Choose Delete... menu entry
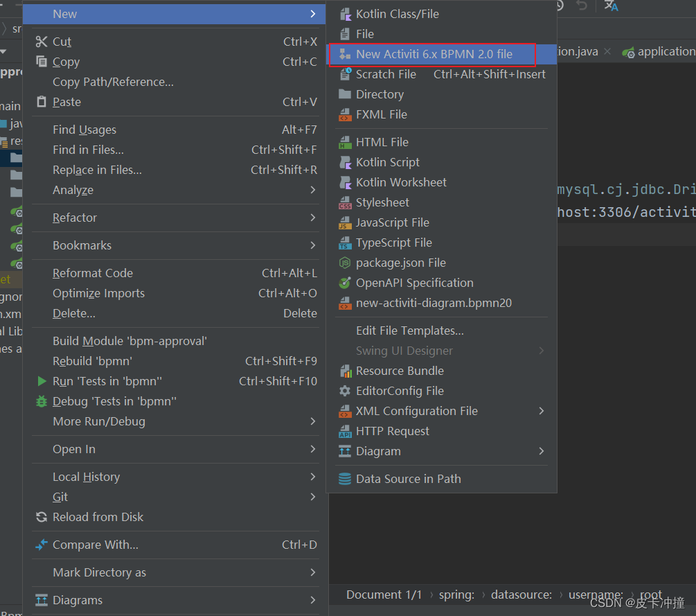Image resolution: width=696 pixels, height=616 pixels. coord(175,314)
